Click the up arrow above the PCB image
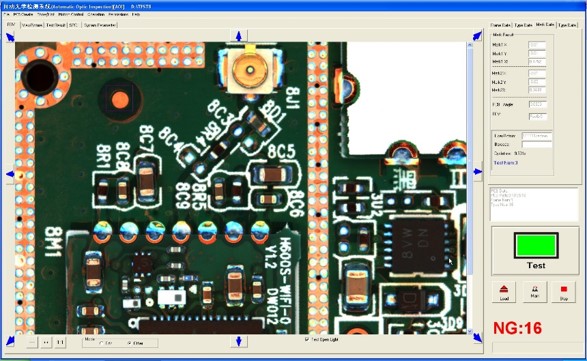This screenshot has width=587, height=361. (238, 36)
